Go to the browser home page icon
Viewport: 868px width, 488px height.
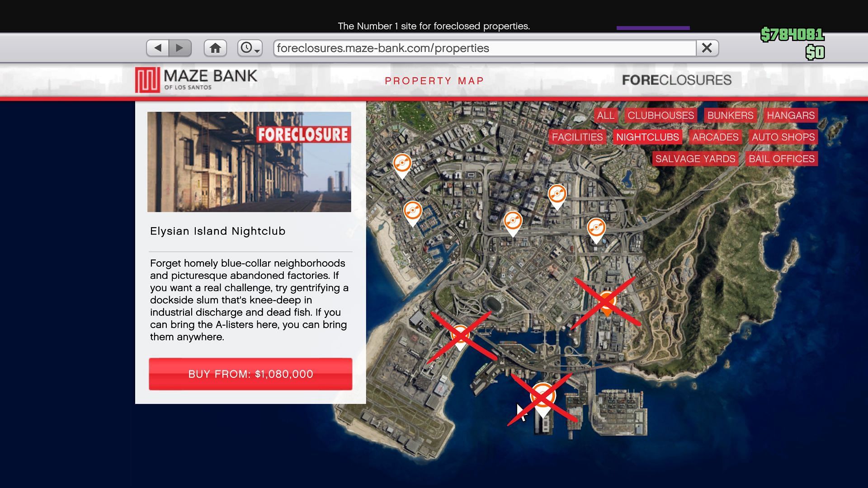(215, 48)
